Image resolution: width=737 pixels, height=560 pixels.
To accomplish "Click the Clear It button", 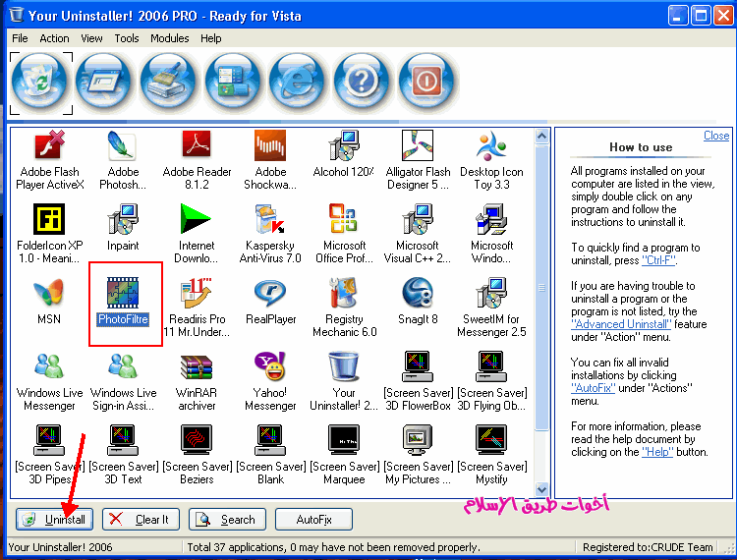I will tap(141, 519).
